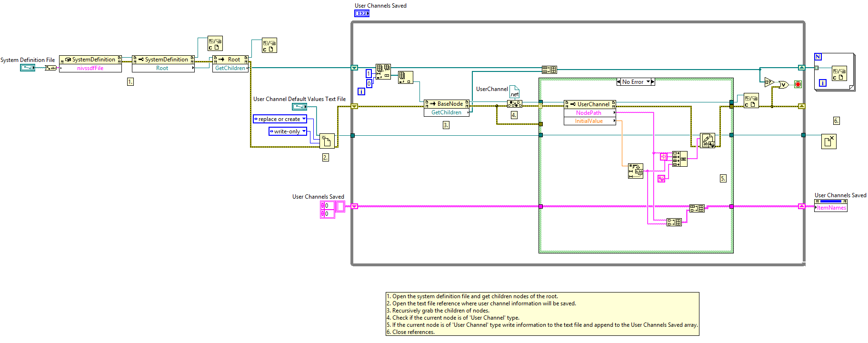Click the Root invoke node header

[x=230, y=60]
